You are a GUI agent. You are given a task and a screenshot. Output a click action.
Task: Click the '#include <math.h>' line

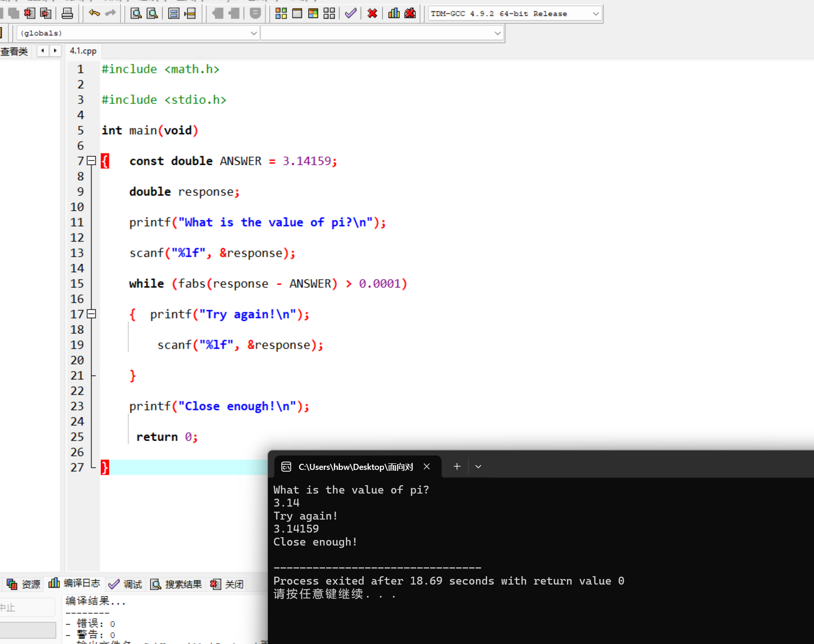(161, 69)
